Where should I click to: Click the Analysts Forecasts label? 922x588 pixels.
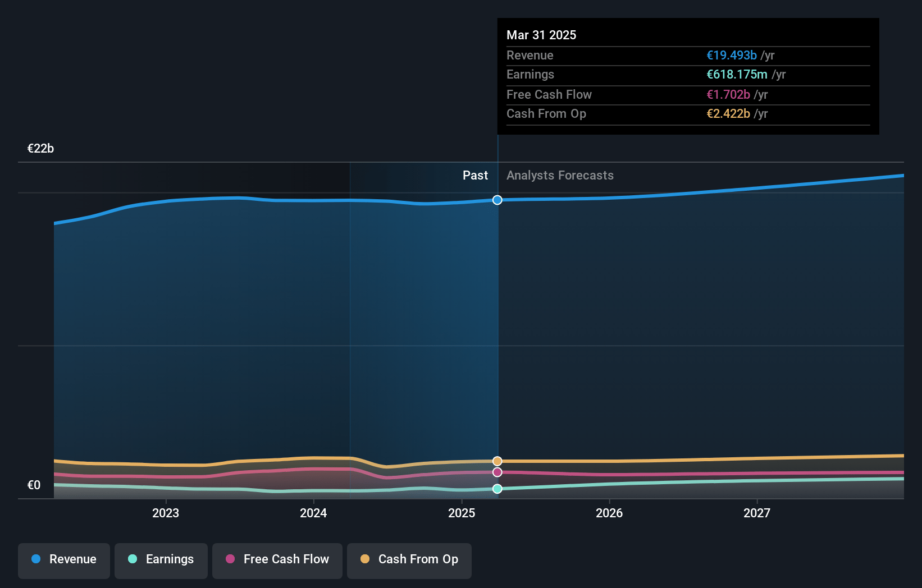tap(560, 175)
